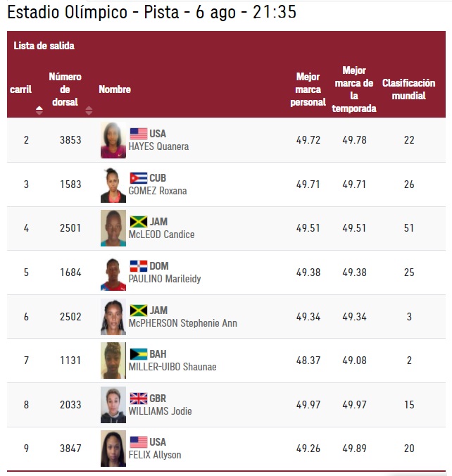Sort by Número de dorsal arrows
Screen dimensions: 452x476
(89, 110)
